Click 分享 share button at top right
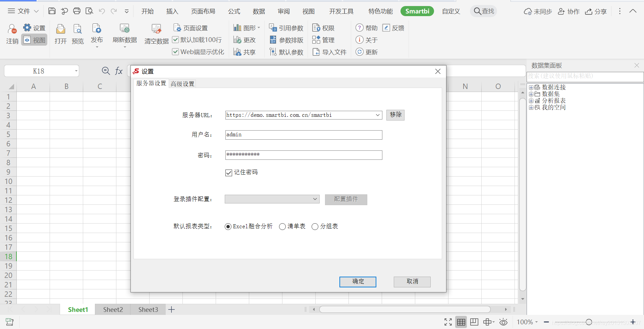644x329 pixels. click(x=596, y=11)
